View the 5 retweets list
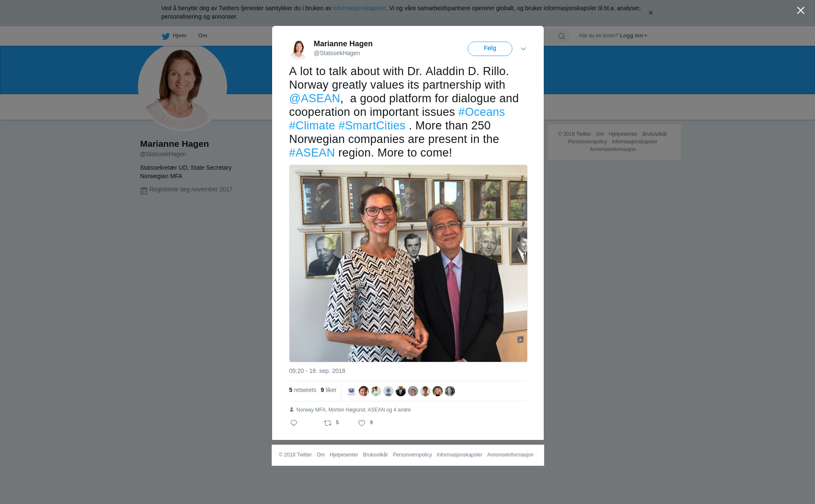Viewport: 815px width, 504px height. 303,390
